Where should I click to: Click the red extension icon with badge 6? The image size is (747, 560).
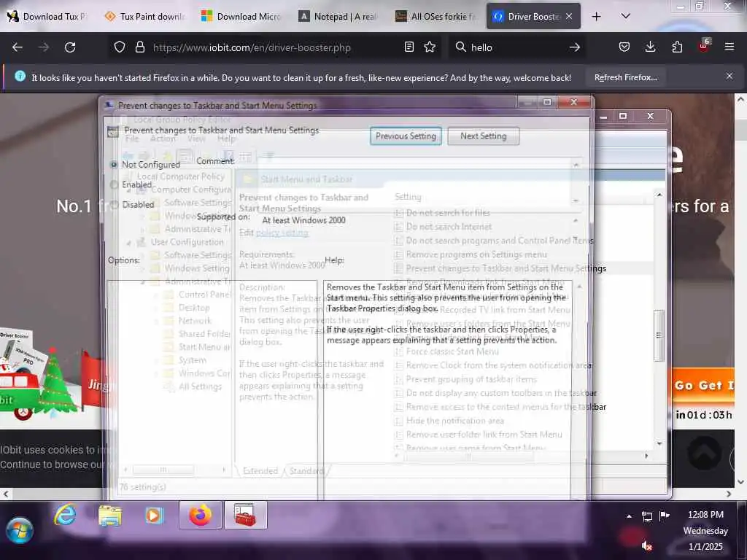(x=704, y=46)
